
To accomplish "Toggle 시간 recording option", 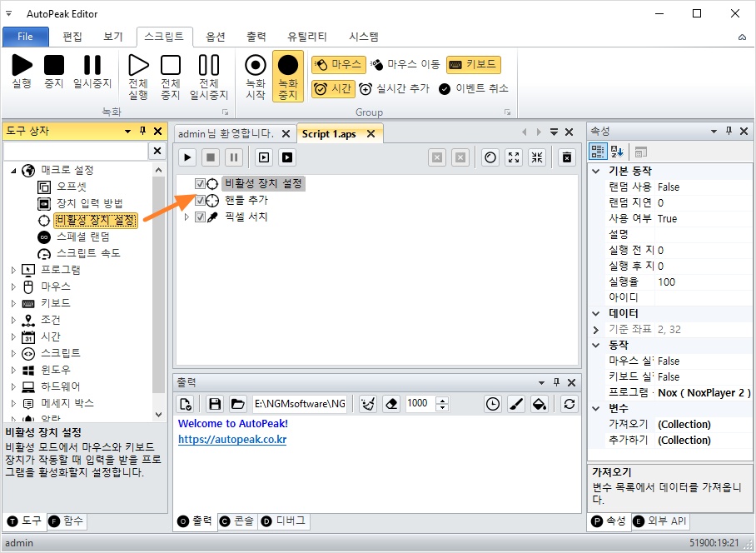I will [x=333, y=89].
